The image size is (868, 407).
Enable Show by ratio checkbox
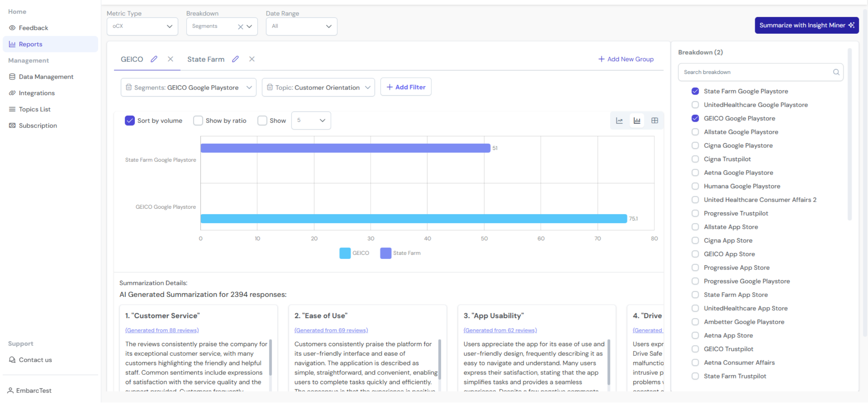click(x=198, y=120)
